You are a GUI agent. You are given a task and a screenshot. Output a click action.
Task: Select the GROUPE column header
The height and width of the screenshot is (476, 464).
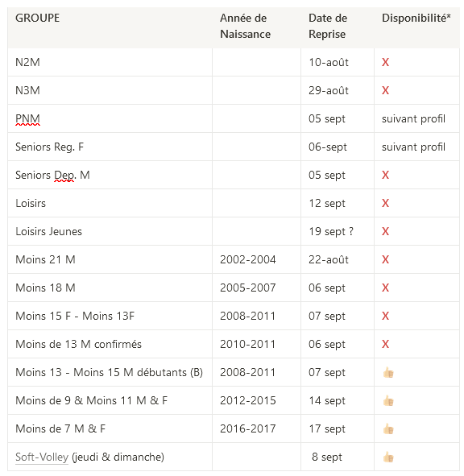click(110, 27)
